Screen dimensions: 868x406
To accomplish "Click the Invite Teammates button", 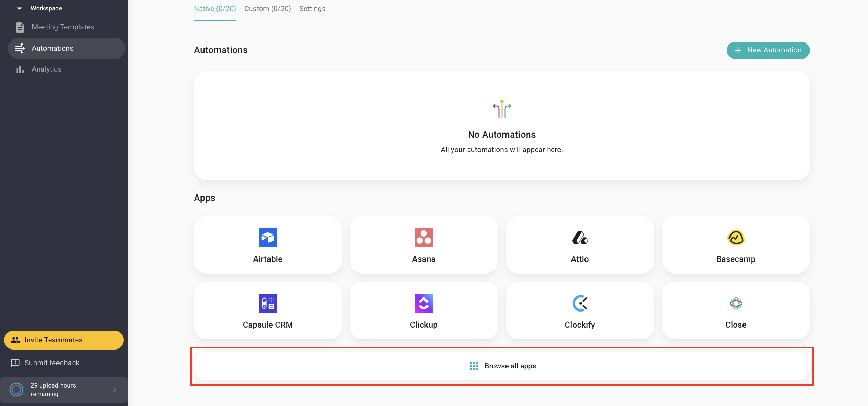I will click(x=64, y=340).
